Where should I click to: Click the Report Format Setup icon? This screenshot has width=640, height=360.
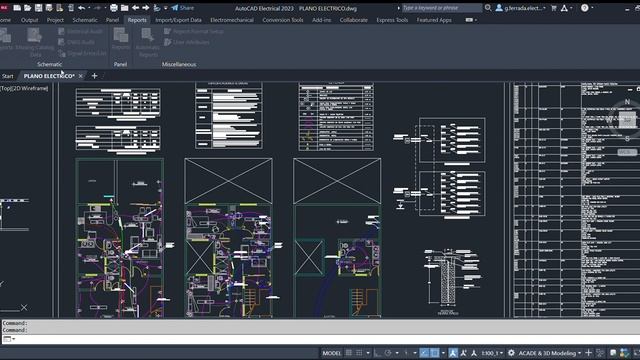(167, 31)
